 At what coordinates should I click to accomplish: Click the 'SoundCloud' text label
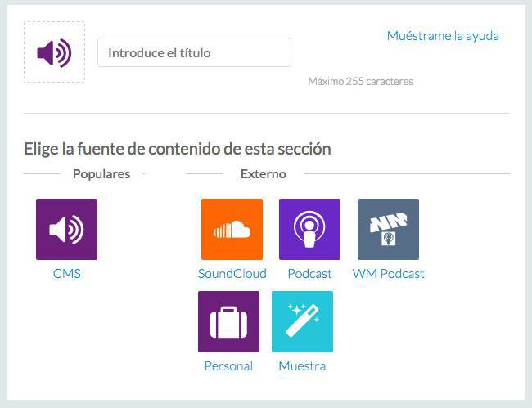pos(232,274)
